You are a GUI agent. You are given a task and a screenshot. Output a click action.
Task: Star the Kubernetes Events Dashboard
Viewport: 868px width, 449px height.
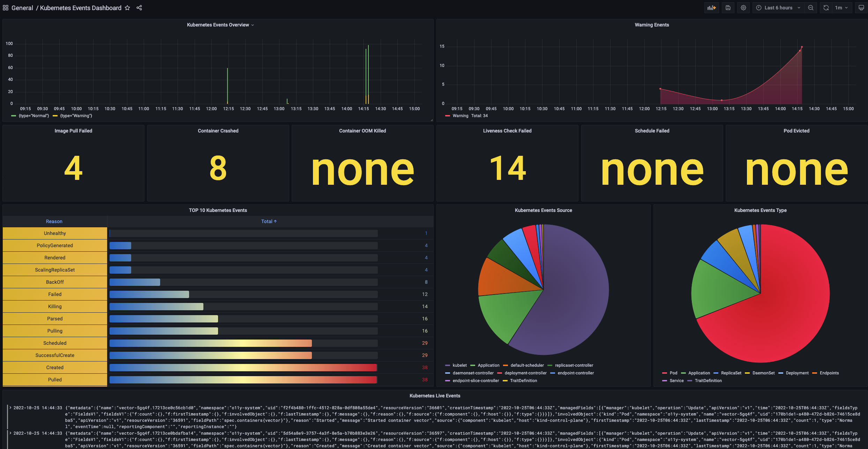pyautogui.click(x=127, y=8)
